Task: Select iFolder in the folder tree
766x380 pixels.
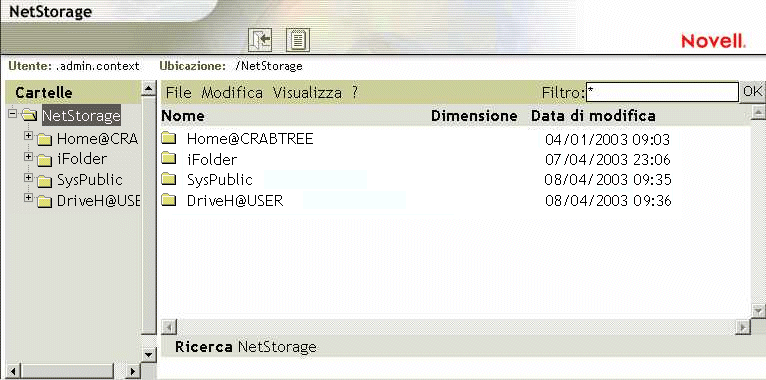Action: pyautogui.click(x=82, y=159)
